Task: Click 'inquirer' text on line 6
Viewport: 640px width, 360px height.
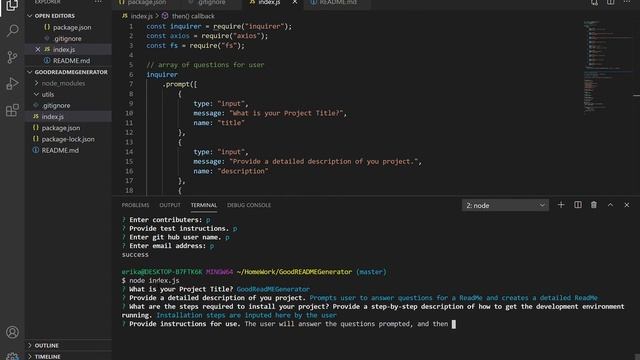Action: (x=162, y=75)
